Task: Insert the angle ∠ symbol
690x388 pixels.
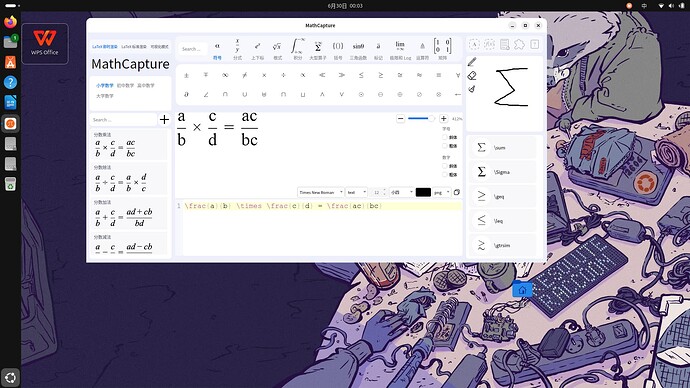Action: pyautogui.click(x=206, y=94)
